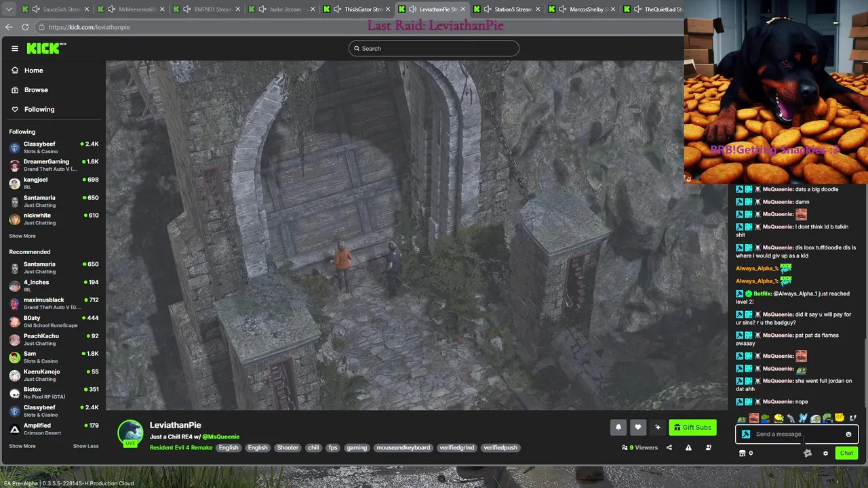Viewport: 868px width, 488px height.
Task: Click the sparkle icon beside Gift Subs
Action: (657, 427)
